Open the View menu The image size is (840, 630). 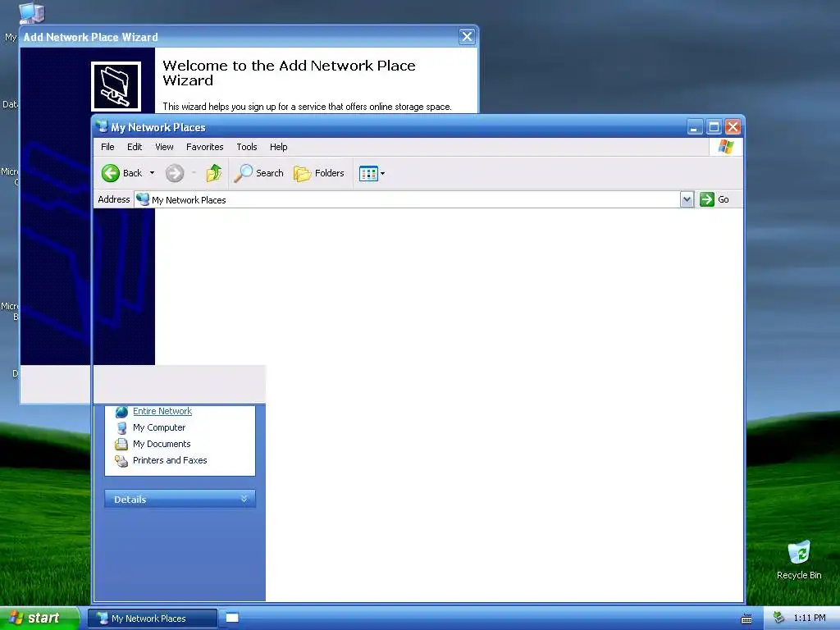pos(164,147)
